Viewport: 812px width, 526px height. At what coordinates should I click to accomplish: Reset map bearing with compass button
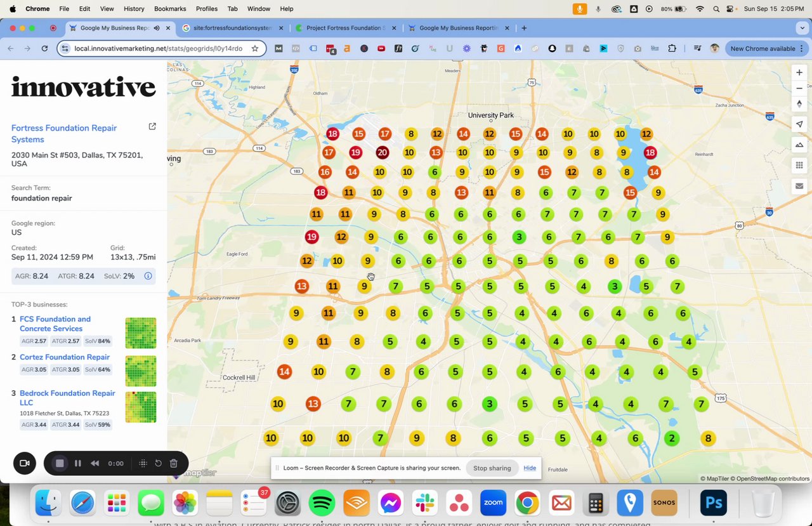coord(799,104)
